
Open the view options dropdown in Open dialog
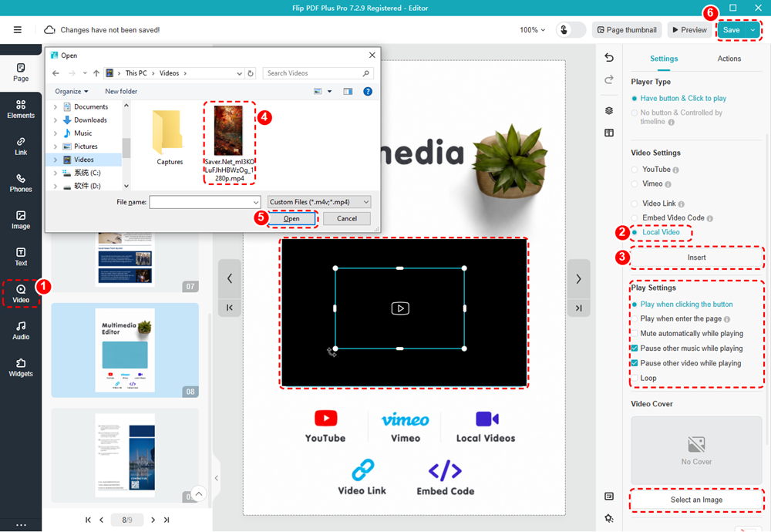click(329, 92)
